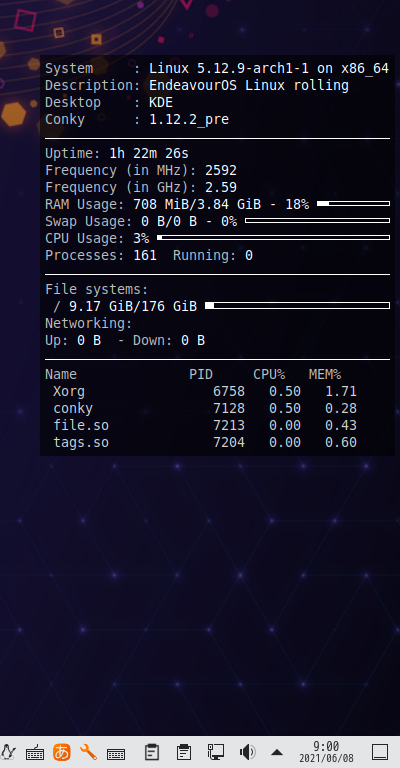The height and width of the screenshot is (768, 400).
Task: Click the root file system usage bar
Action: 297,306
